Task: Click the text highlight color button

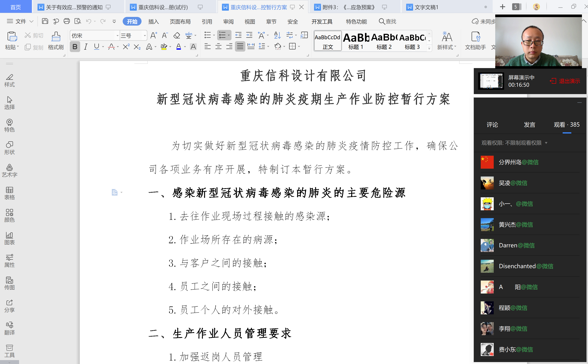Action: click(x=164, y=46)
